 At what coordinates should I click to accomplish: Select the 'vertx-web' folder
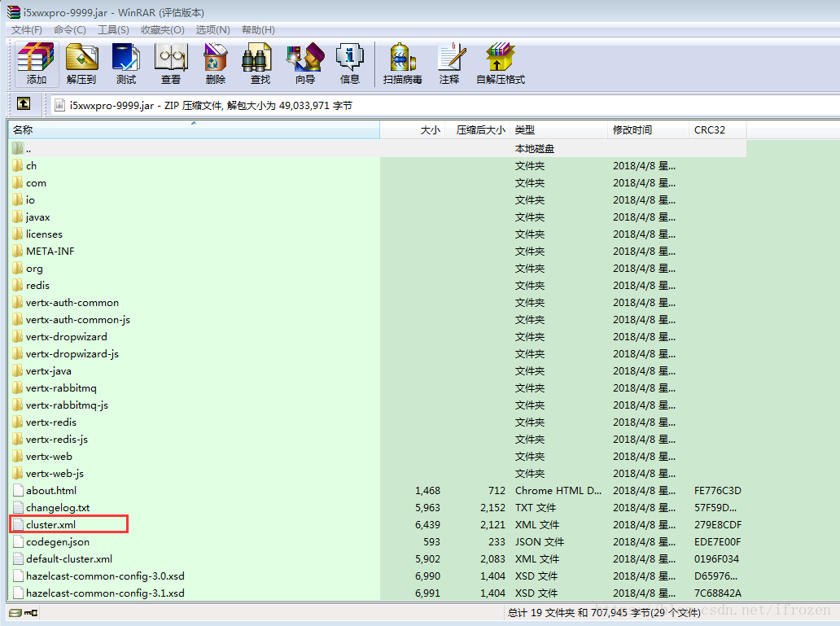pos(42,457)
